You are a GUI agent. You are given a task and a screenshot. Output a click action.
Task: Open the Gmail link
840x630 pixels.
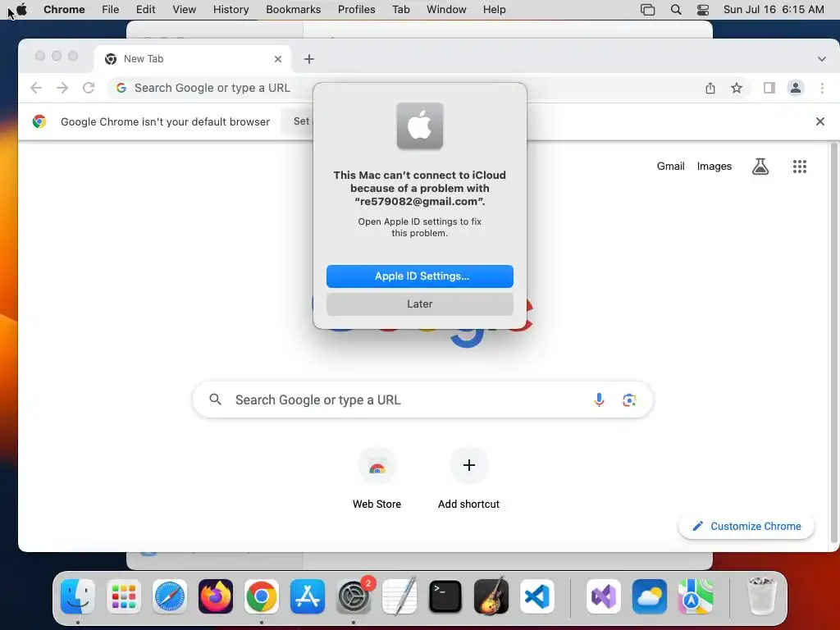tap(670, 166)
